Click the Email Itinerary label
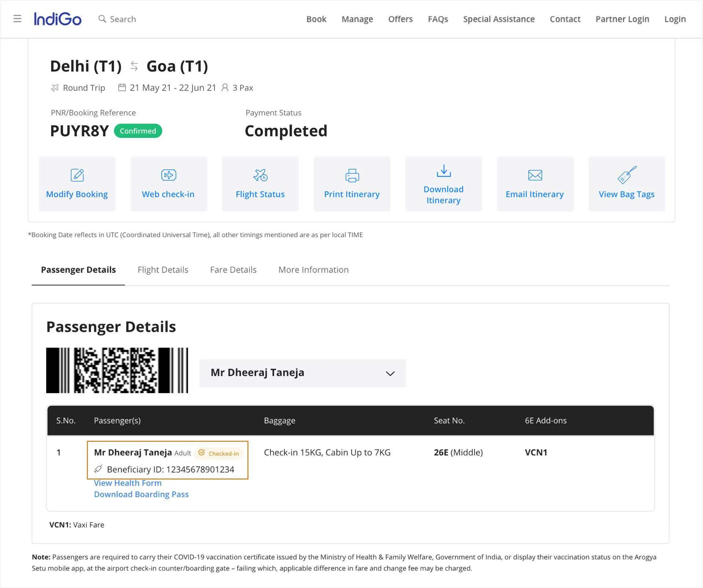The width and height of the screenshot is (703, 588). [x=535, y=194]
